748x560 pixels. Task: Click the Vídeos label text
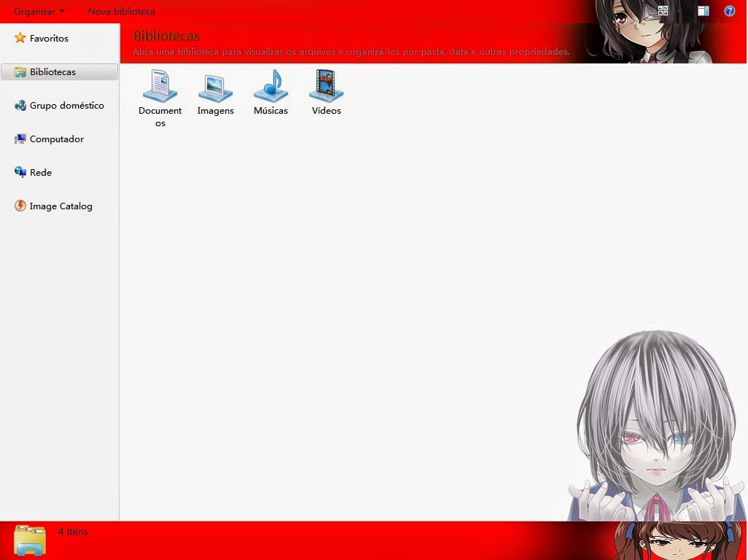point(327,111)
